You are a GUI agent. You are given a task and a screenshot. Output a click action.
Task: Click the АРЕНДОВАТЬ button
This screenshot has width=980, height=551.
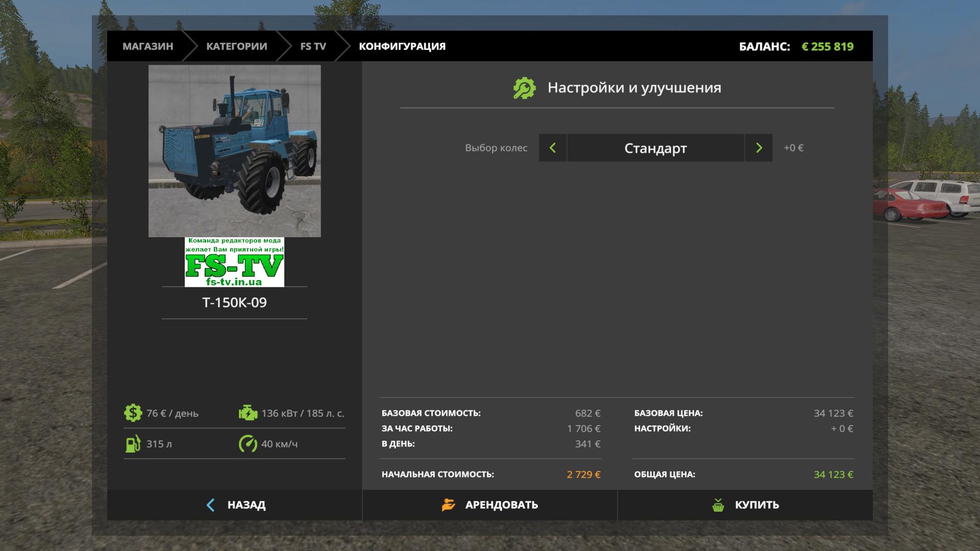(490, 505)
